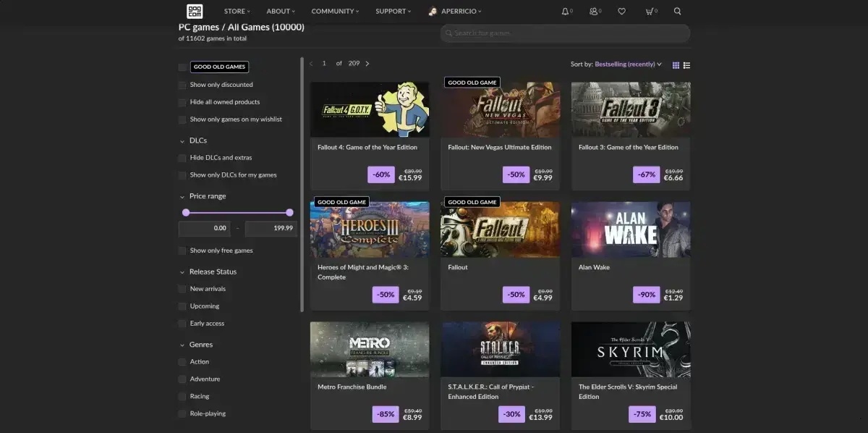Click the -60% discount badge on Fallout 4
Screen dimensions: 868x433
tap(381, 175)
